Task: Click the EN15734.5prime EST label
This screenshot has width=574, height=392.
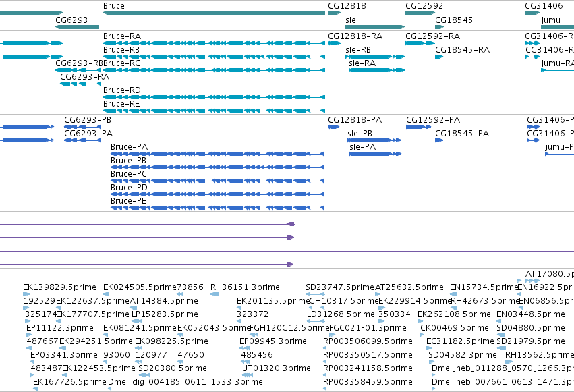Action: tap(484, 287)
